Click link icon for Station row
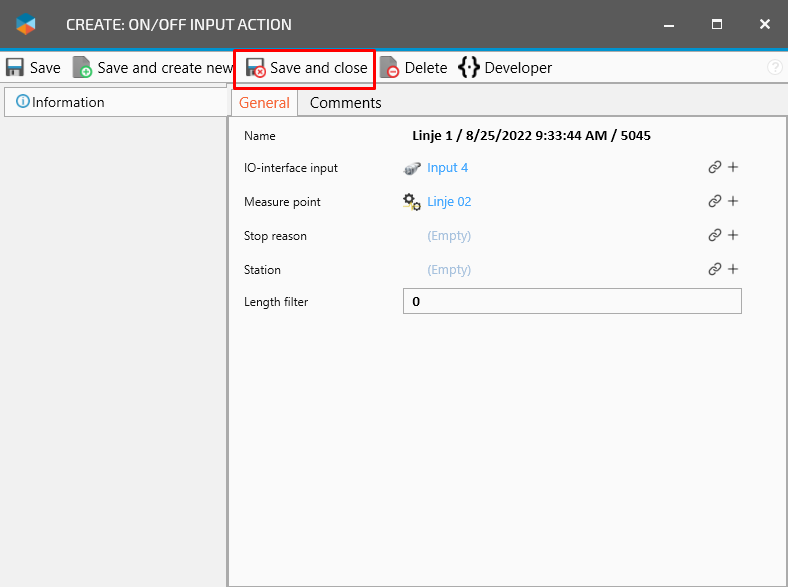 click(715, 270)
